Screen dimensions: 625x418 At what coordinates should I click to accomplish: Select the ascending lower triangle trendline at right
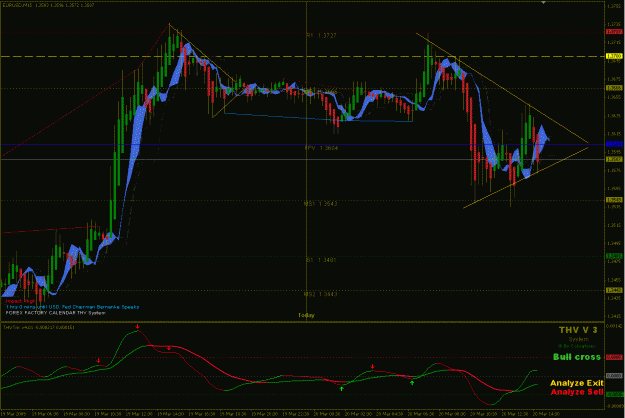(x=526, y=177)
